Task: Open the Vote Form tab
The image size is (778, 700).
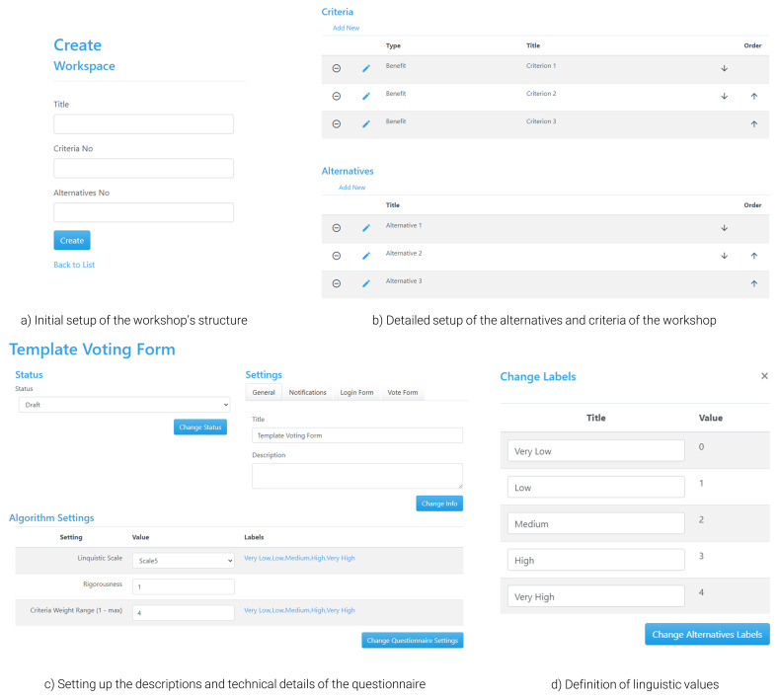Action: [403, 392]
